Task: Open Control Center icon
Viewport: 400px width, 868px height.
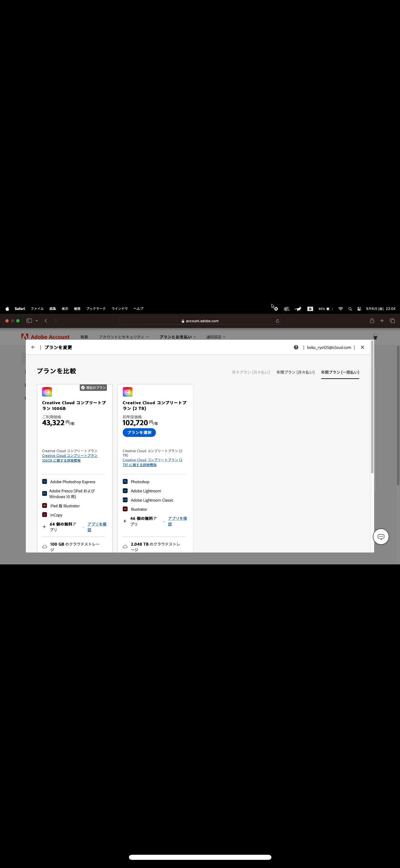Action: [x=359, y=309]
